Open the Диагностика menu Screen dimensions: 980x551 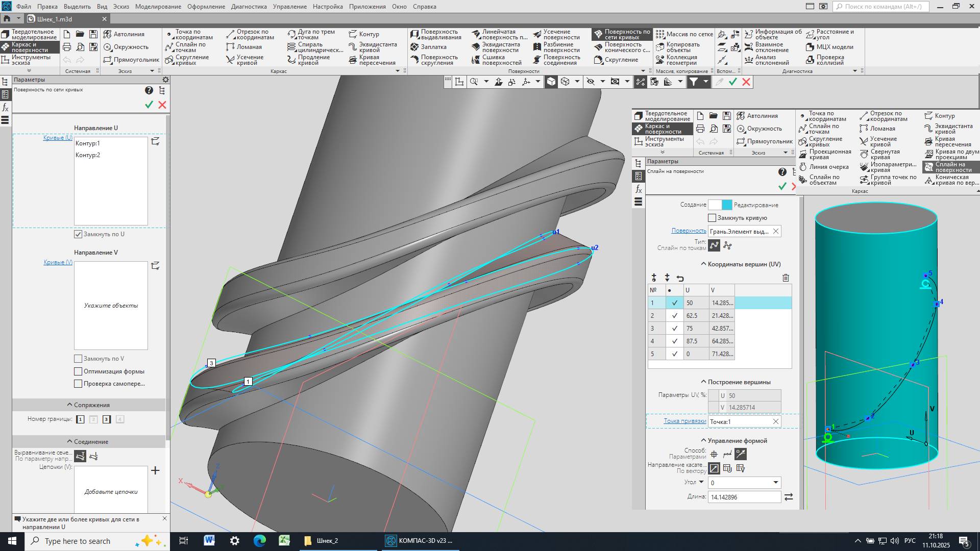point(249,7)
